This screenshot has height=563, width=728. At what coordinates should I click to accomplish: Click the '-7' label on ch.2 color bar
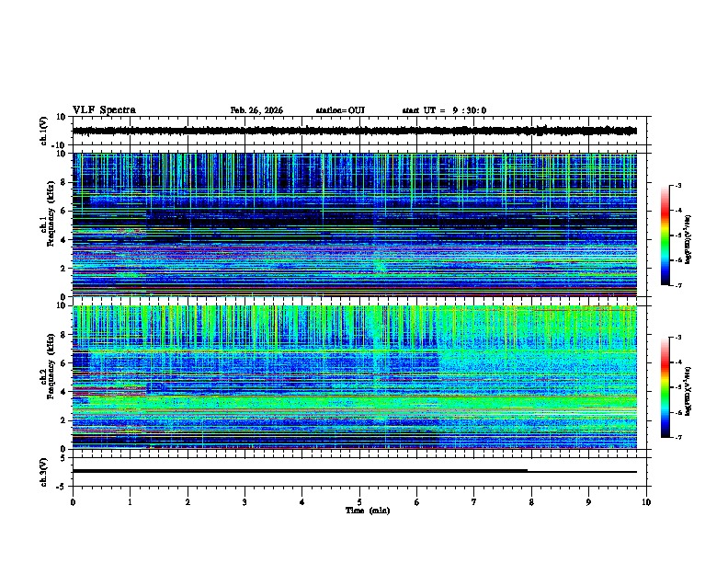tap(677, 437)
